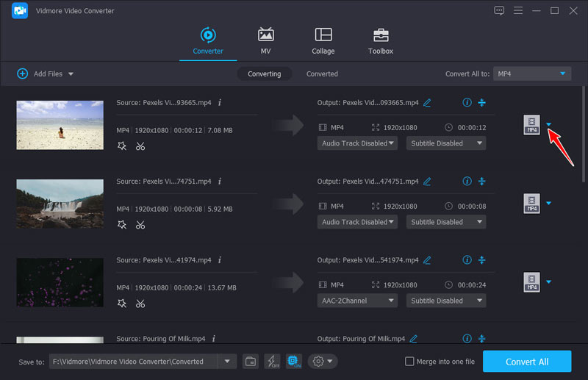Click the scissors cut icon for the beach video
Image resolution: width=588 pixels, height=380 pixels.
point(140,146)
